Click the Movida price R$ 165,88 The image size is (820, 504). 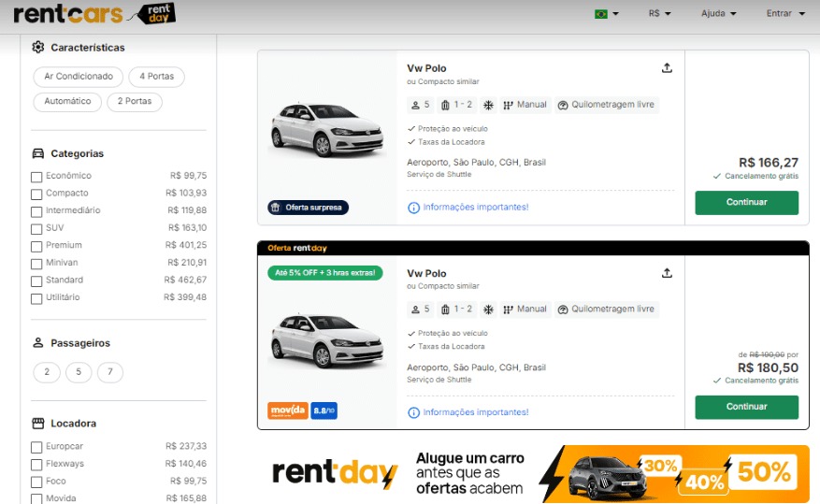coord(186,498)
